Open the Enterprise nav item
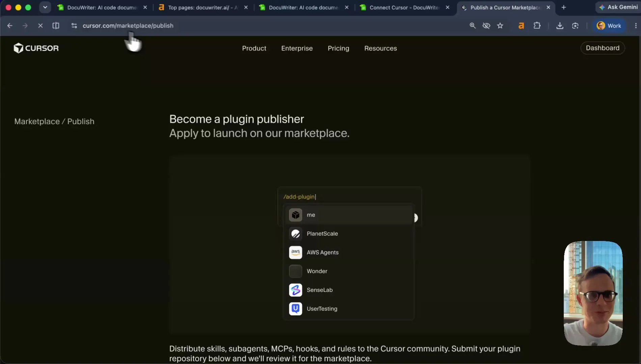The height and width of the screenshot is (364, 641). 297,48
